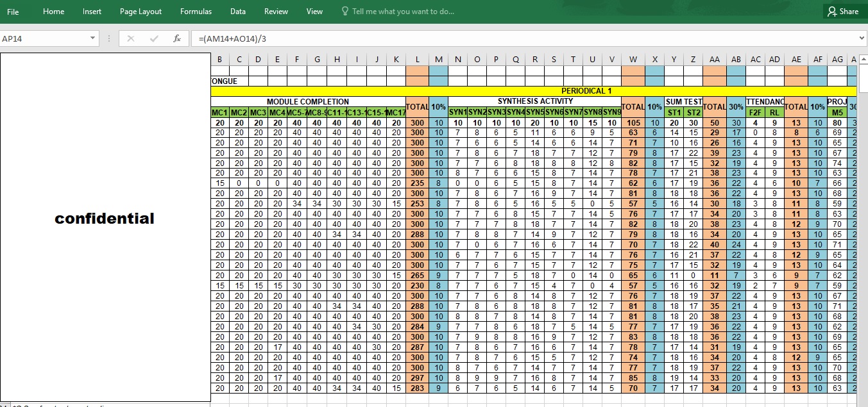
Task: Select the cell showing 105 in column W
Action: coord(633,122)
